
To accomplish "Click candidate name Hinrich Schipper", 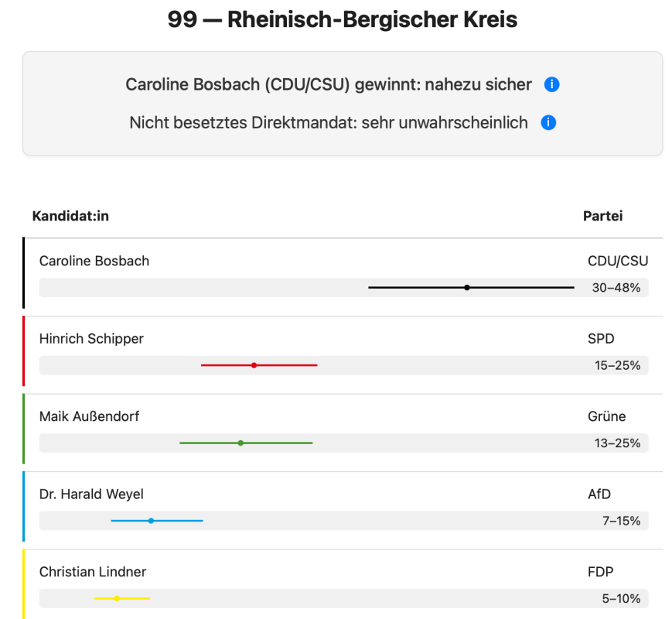I will (91, 338).
